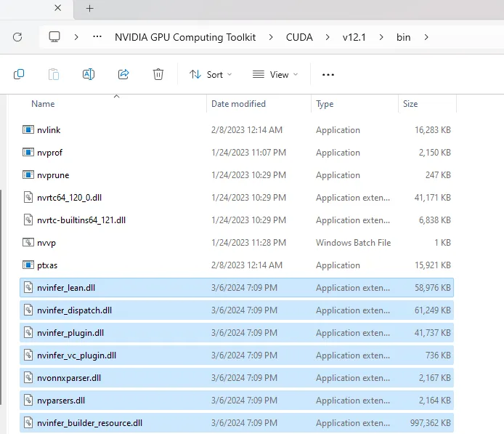The width and height of the screenshot is (504, 434).
Task: Click nvinfer_builder_resource.dll file icon
Action: click(28, 422)
